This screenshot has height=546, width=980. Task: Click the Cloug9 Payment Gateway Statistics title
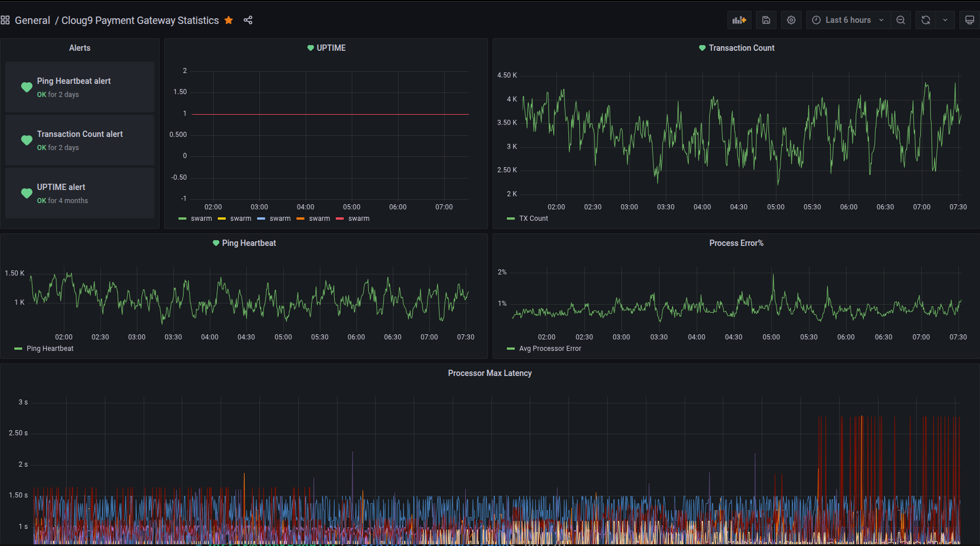tap(140, 20)
